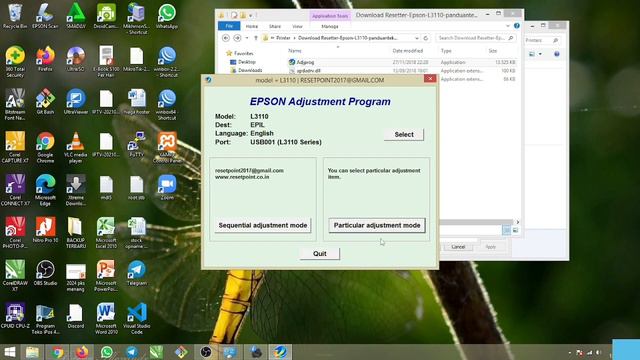Open Explorer help icon
This screenshot has height=360, width=640.
point(517,26)
